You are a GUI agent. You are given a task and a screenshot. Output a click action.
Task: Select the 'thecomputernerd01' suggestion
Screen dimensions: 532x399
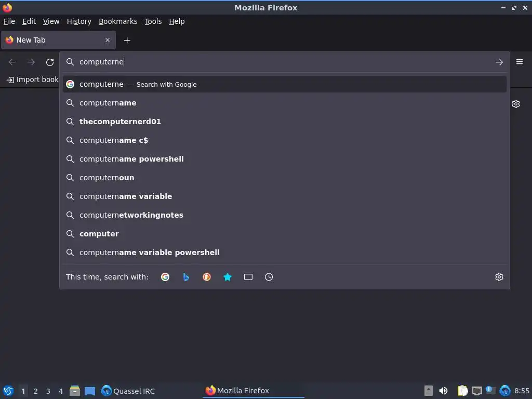pyautogui.click(x=284, y=122)
